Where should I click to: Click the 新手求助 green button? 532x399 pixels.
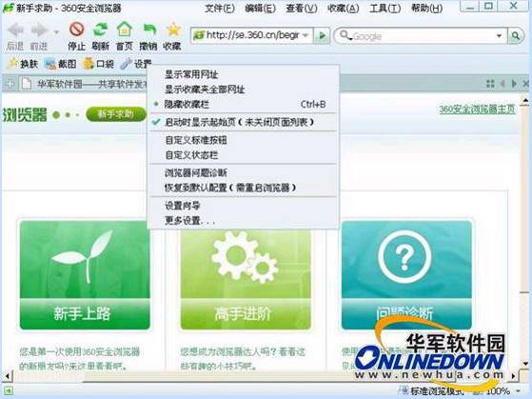click(x=116, y=114)
